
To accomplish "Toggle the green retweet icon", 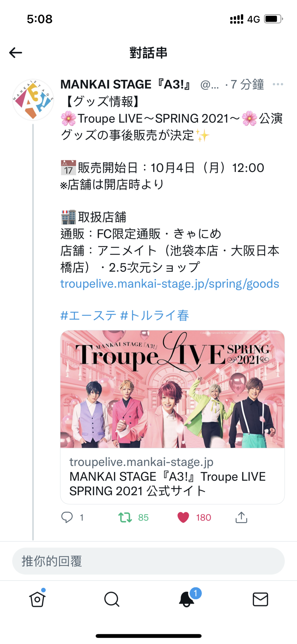I will (x=125, y=517).
